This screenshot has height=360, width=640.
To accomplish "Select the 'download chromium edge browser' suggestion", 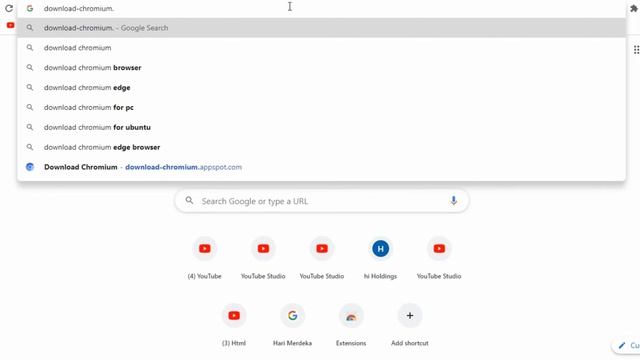I will pyautogui.click(x=322, y=147).
